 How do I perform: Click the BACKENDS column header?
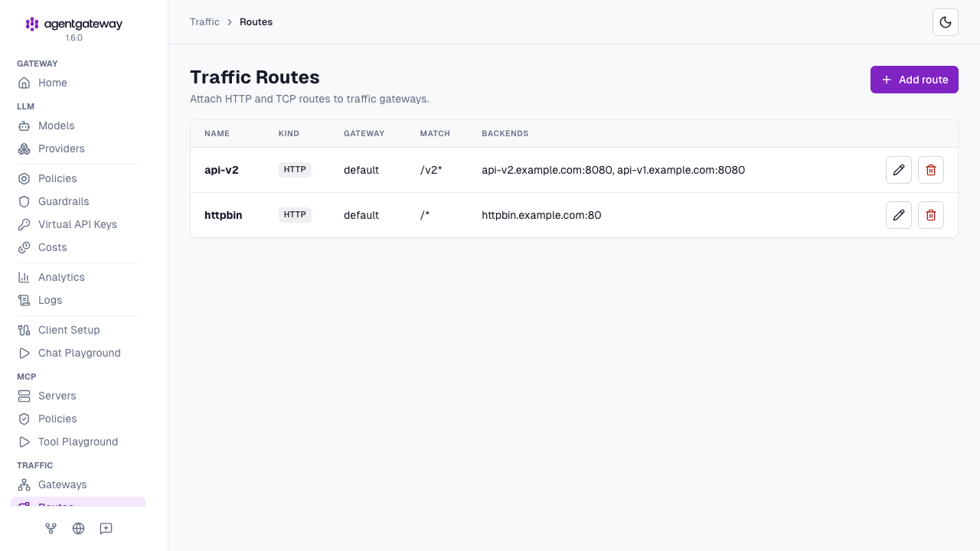(x=505, y=133)
